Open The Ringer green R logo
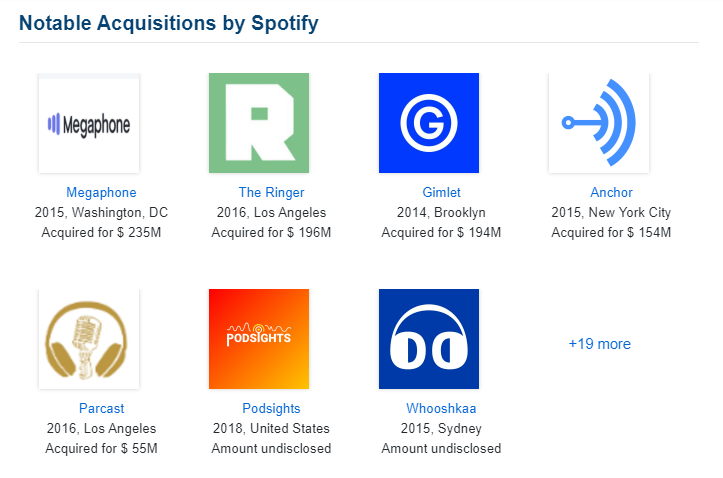Image resolution: width=723 pixels, height=478 pixels. (x=259, y=123)
